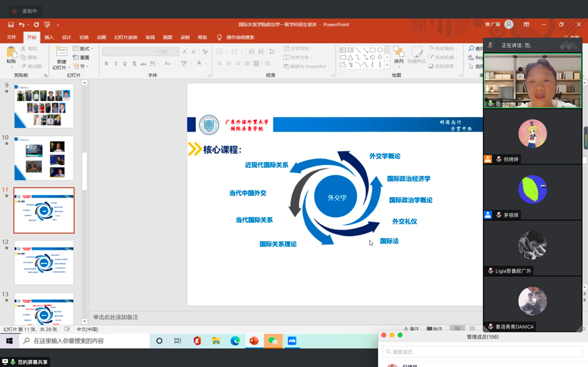Expand the Layout (版式) dropdown
This screenshot has width=588, height=367.
click(x=83, y=49)
